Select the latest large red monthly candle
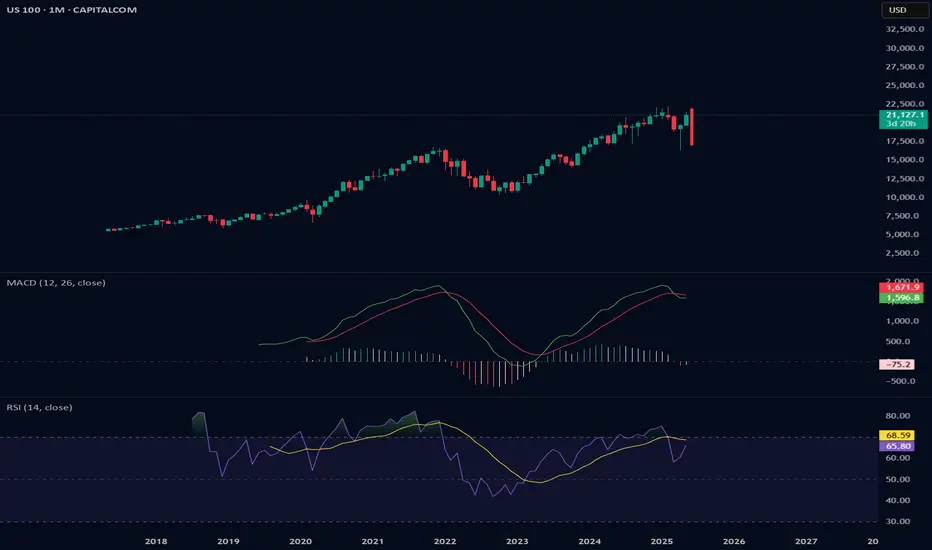 (x=692, y=127)
